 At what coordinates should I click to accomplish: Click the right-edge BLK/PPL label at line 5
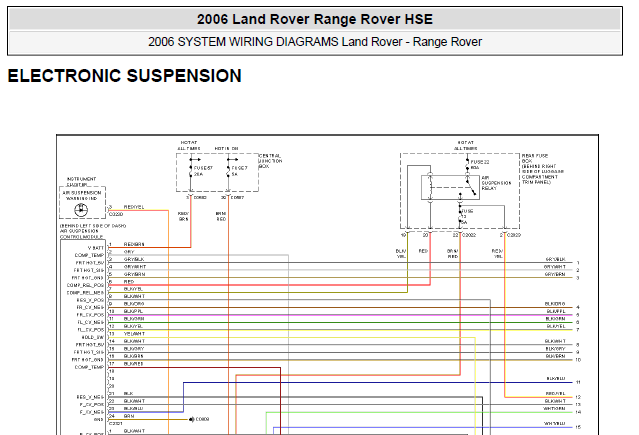556,311
